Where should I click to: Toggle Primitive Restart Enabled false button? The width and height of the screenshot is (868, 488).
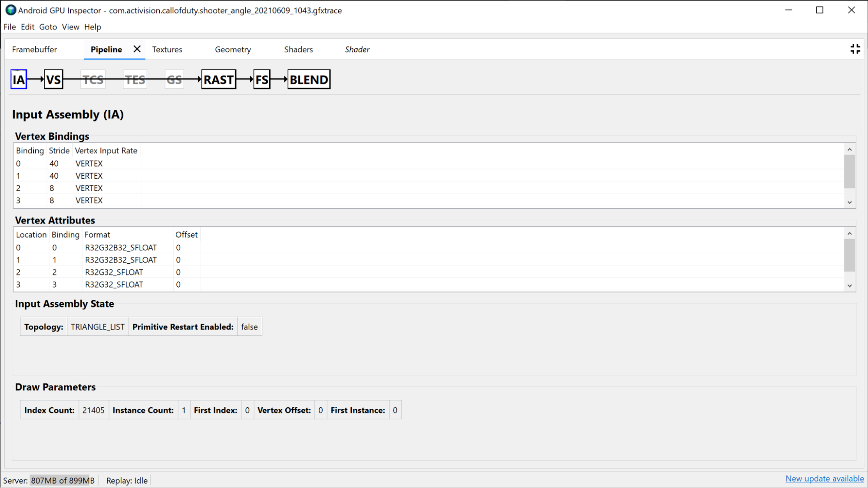click(x=249, y=327)
